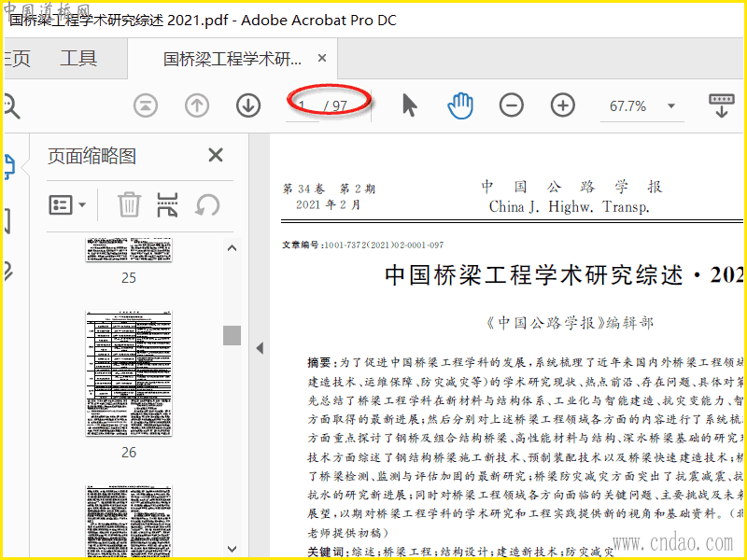Go to first page button
The height and width of the screenshot is (560, 747).
(146, 105)
